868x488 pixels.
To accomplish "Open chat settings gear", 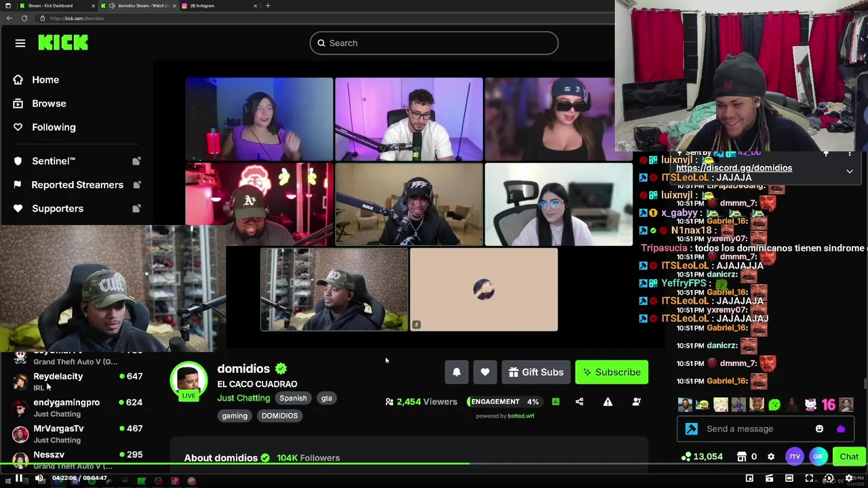I will tap(771, 457).
